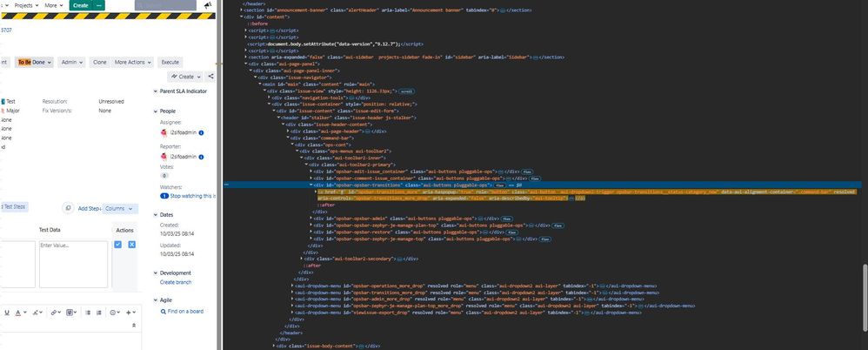Open the Admin dropdown
Image resolution: width=868 pixels, height=350 pixels.
click(x=72, y=62)
